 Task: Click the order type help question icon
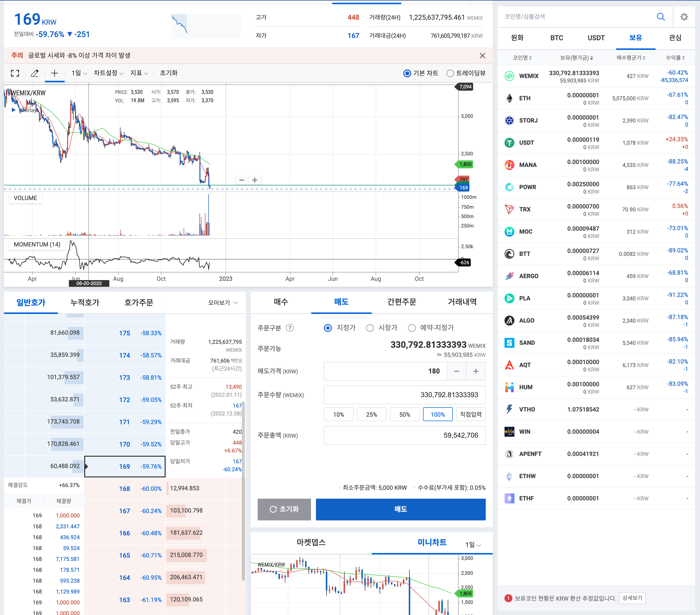pos(290,328)
